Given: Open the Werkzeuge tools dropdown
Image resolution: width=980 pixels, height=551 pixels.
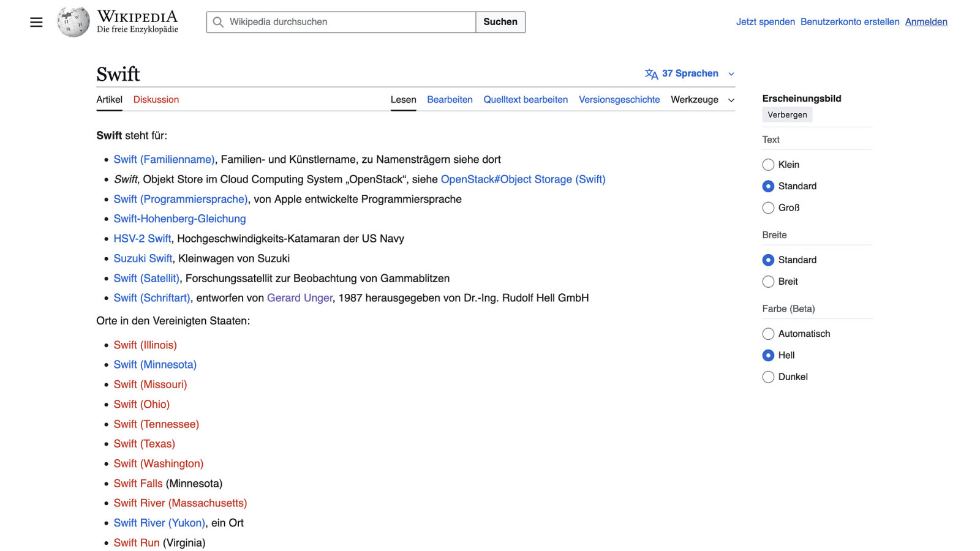Looking at the screenshot, I should 702,100.
